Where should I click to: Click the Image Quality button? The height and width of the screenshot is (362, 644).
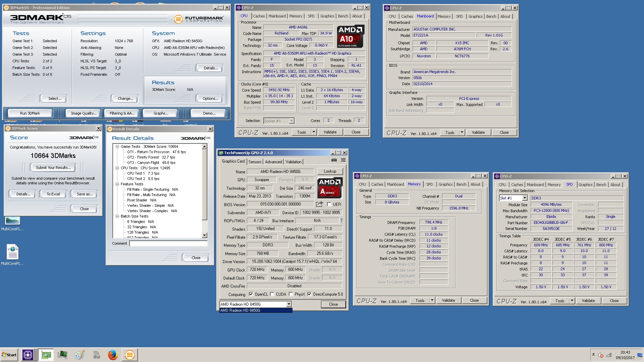click(84, 113)
